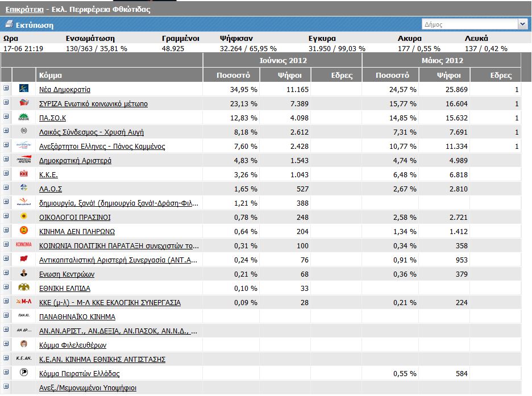This screenshot has height=396, width=532.
Task: Click the Εκτύπωση print button
Action: tap(34, 25)
